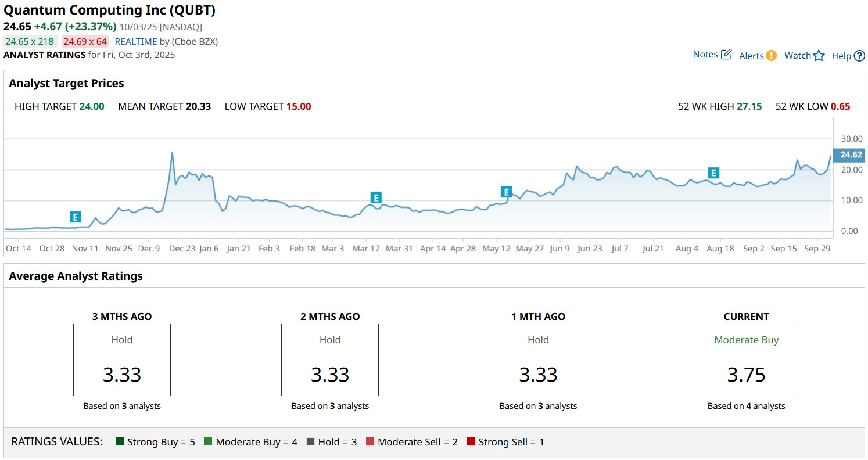
Task: Select the 3 MTHS AGO rating box
Action: point(122,360)
